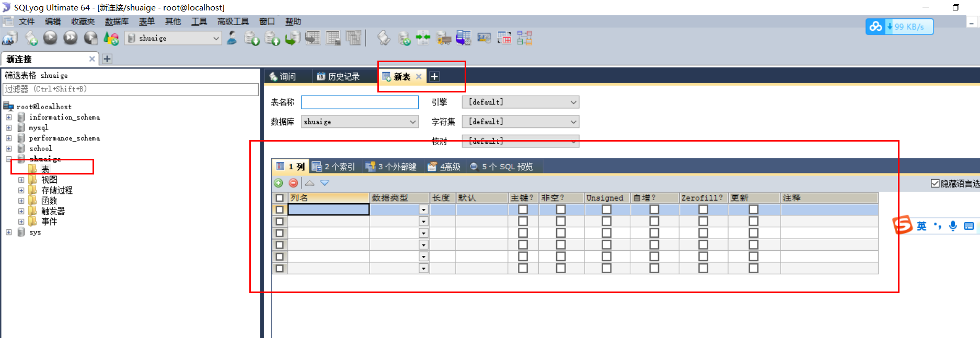Viewport: 980px width, 338px height.
Task: Check 非空? box in first column row
Action: click(561, 209)
